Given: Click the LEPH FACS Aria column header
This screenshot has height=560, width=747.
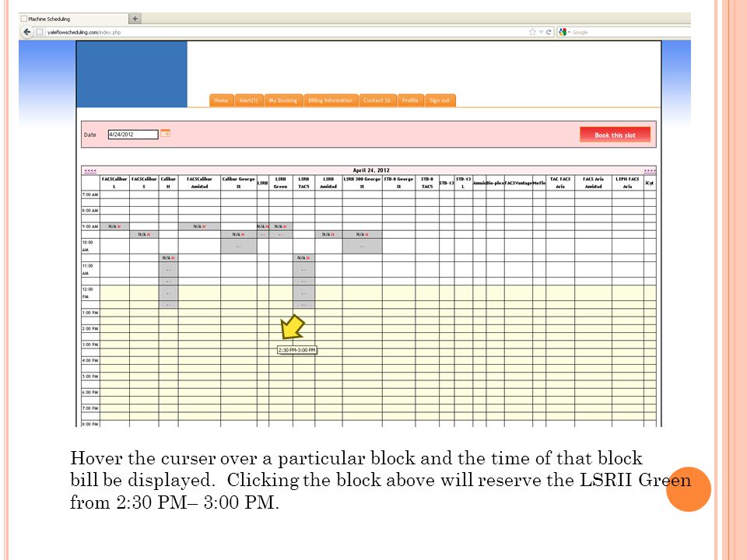Looking at the screenshot, I should 627,183.
